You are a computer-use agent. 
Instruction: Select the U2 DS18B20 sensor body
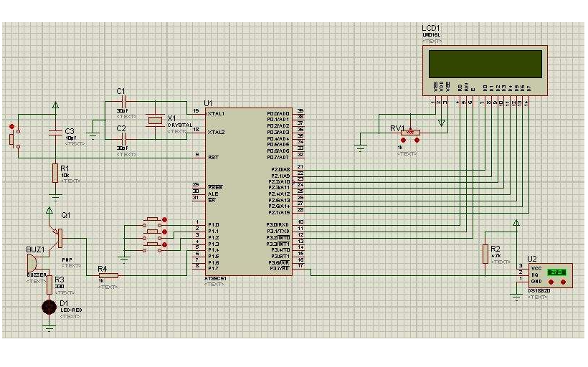(551, 275)
